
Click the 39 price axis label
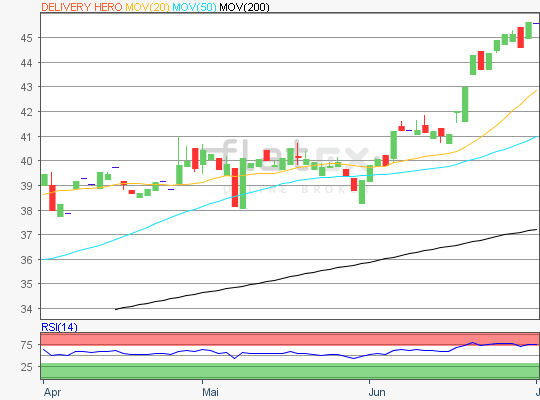coord(27,186)
